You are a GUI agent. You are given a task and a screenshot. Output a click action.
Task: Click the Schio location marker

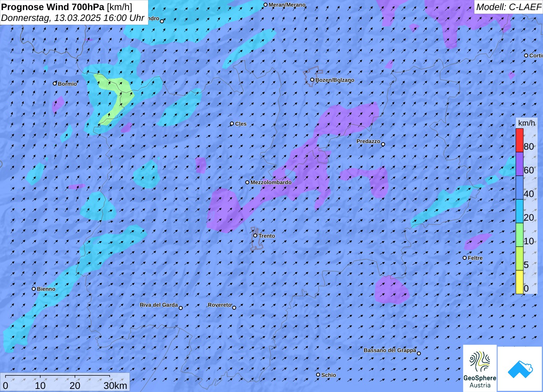tap(318, 375)
